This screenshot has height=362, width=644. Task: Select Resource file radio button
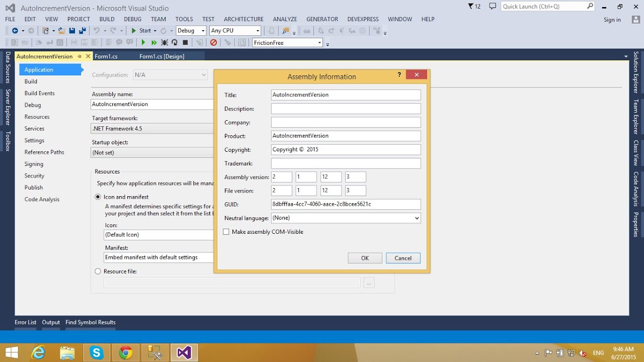(x=98, y=271)
